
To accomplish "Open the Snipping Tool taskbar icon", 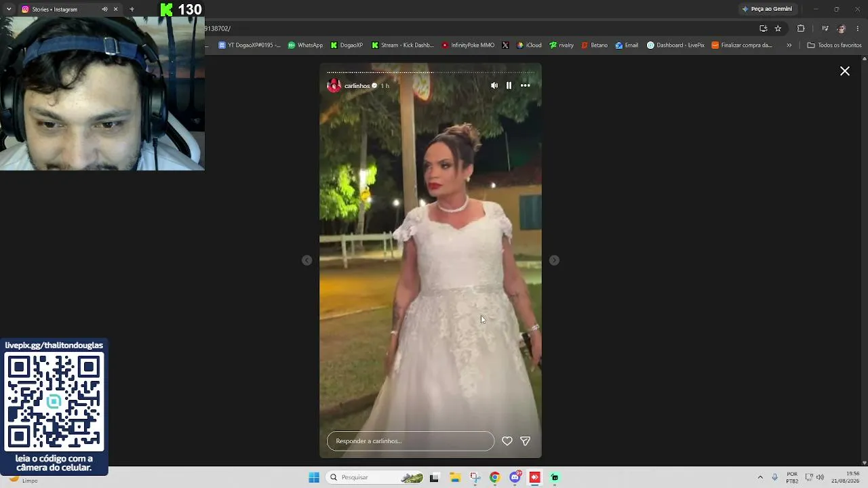I will (475, 477).
